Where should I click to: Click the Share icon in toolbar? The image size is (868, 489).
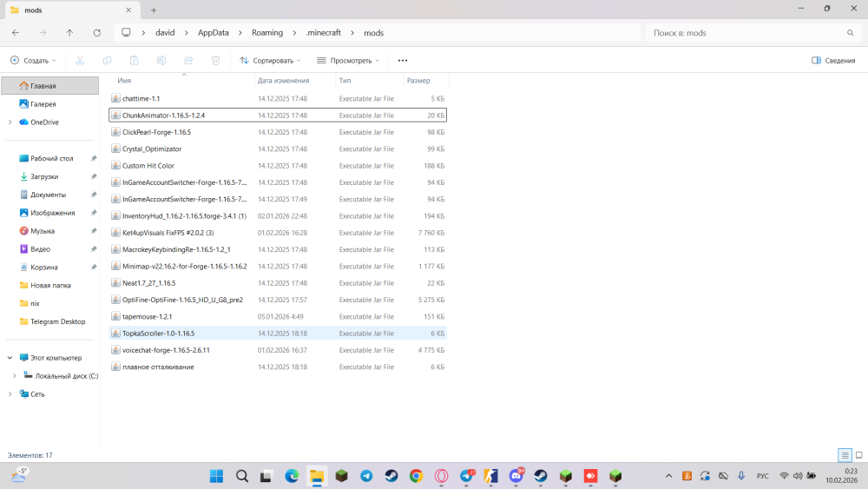pyautogui.click(x=188, y=60)
